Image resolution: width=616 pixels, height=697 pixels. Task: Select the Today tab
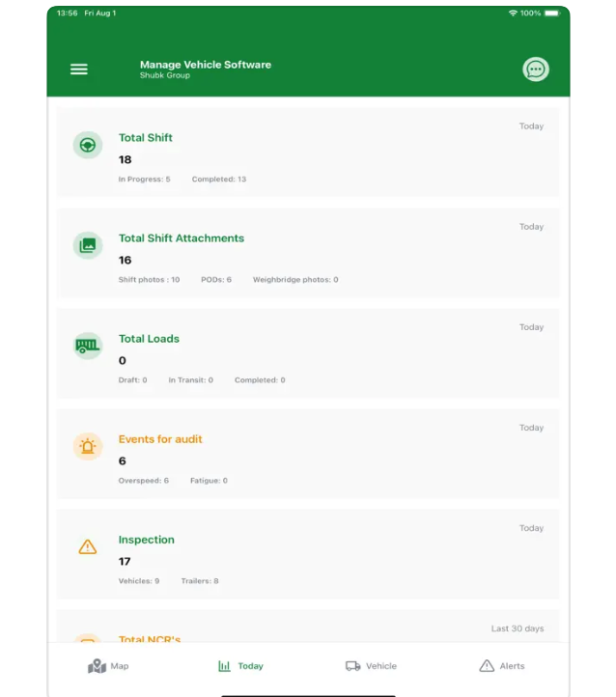(240, 666)
